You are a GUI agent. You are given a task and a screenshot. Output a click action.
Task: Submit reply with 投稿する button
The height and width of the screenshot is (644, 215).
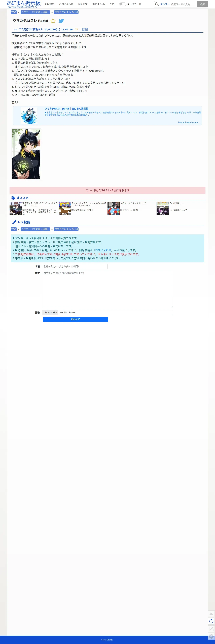(75, 319)
